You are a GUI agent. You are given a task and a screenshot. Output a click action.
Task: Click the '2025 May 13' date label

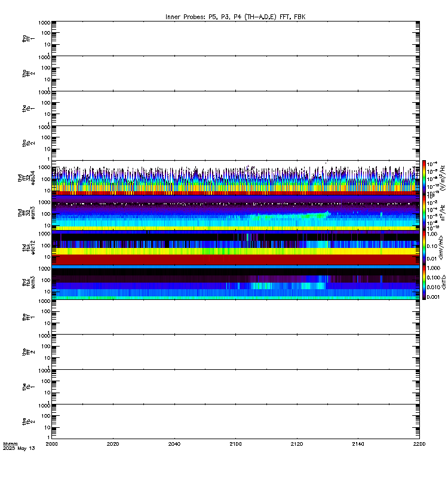coord(19,449)
